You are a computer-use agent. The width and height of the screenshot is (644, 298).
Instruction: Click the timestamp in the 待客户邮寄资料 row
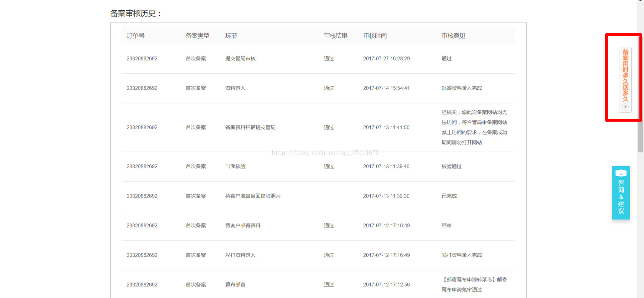pyautogui.click(x=386, y=225)
